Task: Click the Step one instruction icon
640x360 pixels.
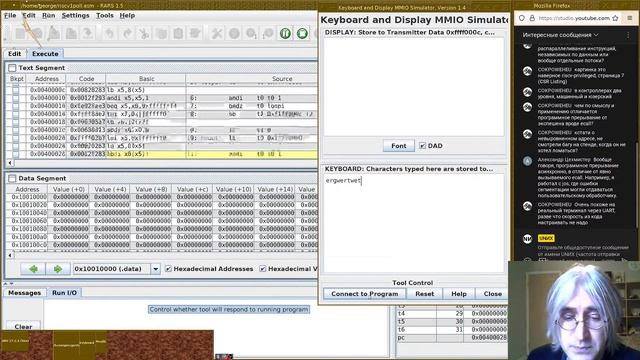Action: (251, 33)
